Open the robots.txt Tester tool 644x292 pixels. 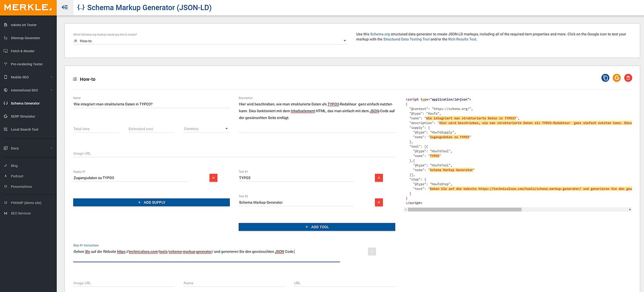pos(23,25)
